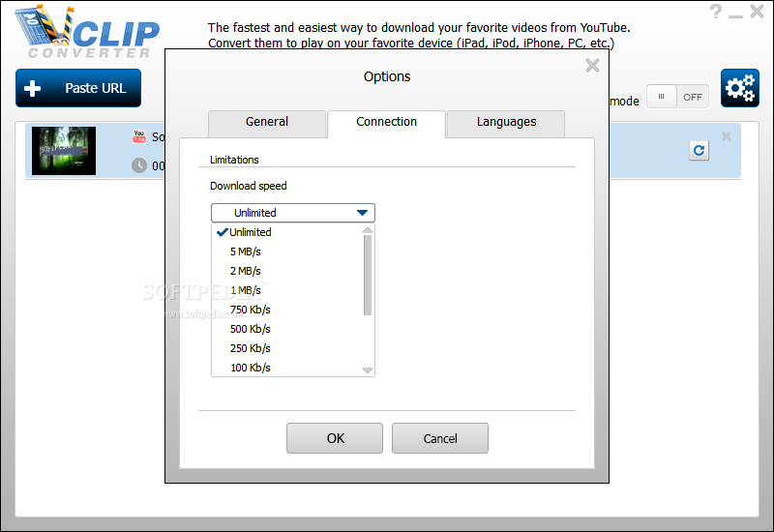Screen dimensions: 774x532
Task: Click Cancel in Options dialog
Action: (x=440, y=438)
